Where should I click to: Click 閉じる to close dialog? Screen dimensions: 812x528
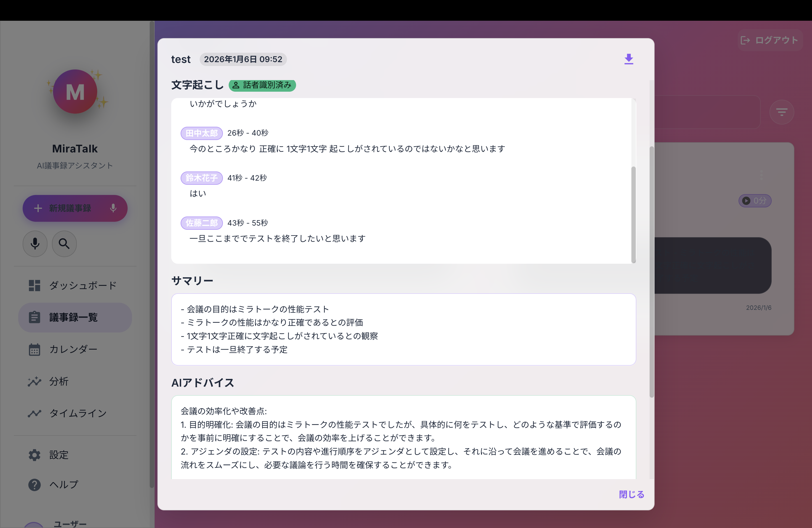click(x=631, y=494)
